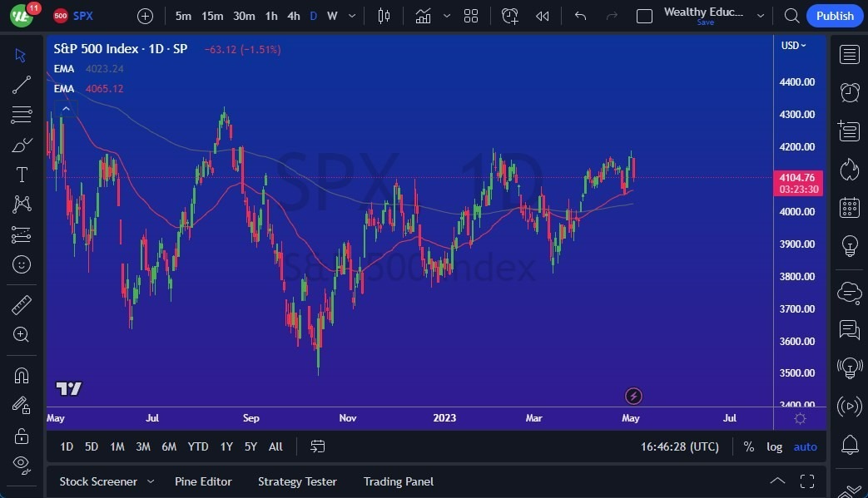
Task: Select the Text drawing tool
Action: pyautogui.click(x=21, y=175)
